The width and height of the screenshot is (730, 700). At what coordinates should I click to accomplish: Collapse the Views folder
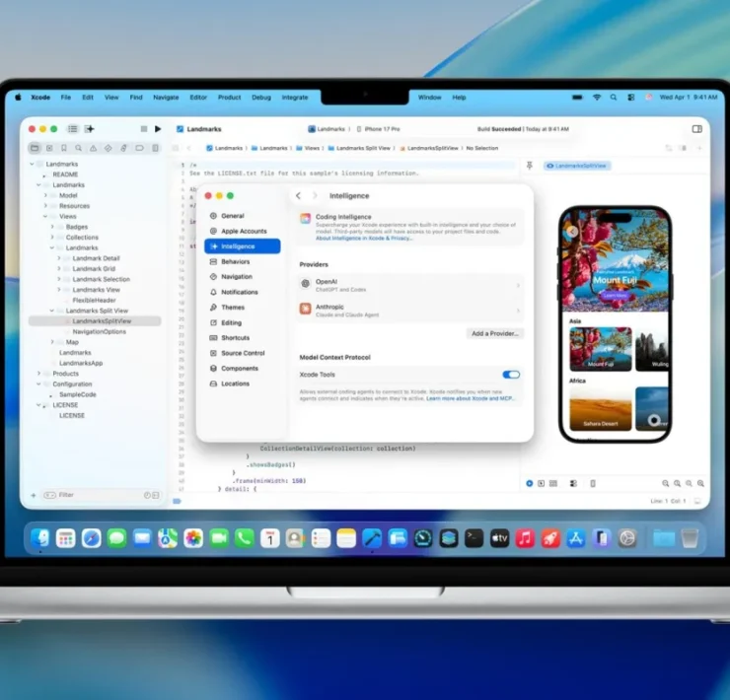[x=45, y=217]
